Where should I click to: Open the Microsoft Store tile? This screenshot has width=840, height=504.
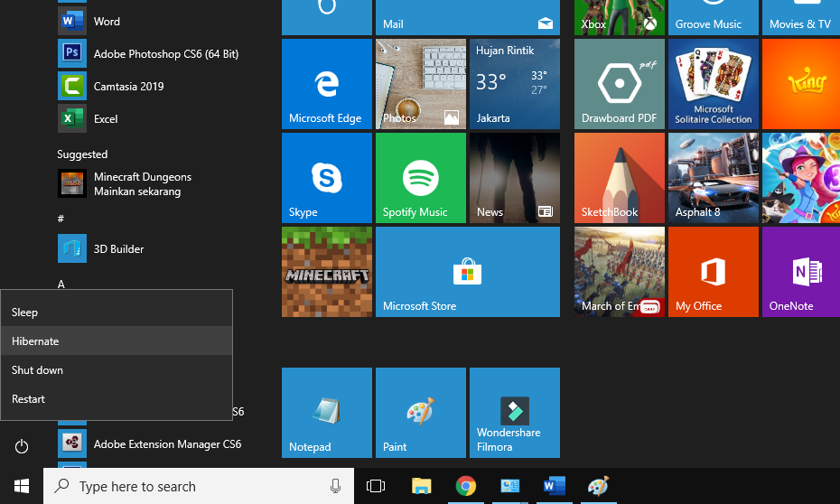(468, 272)
